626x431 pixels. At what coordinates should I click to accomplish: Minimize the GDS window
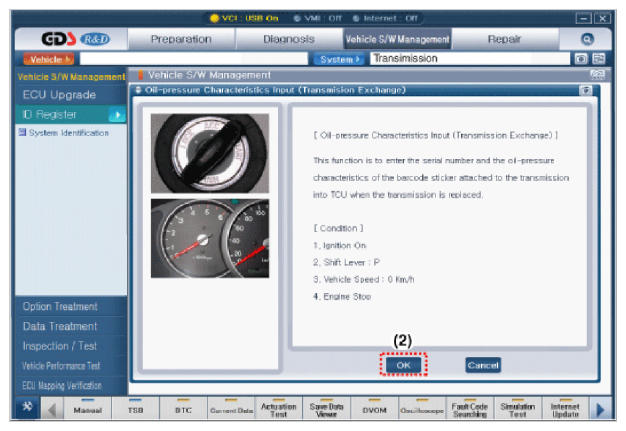[x=583, y=18]
